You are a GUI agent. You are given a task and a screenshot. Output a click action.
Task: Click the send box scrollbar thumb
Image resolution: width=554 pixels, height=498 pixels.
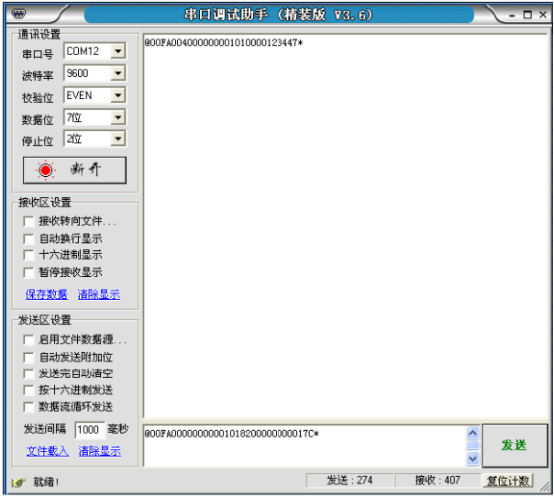[x=473, y=445]
